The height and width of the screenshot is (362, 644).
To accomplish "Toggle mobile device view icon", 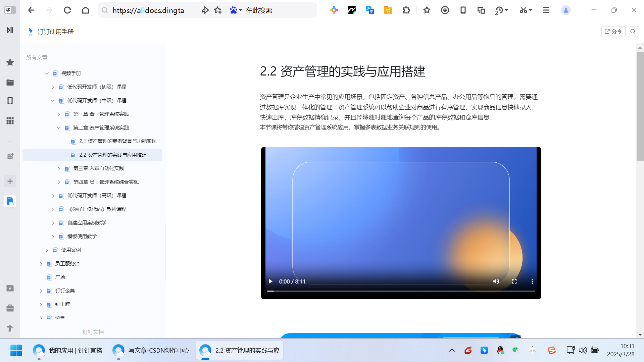I will click(463, 10).
